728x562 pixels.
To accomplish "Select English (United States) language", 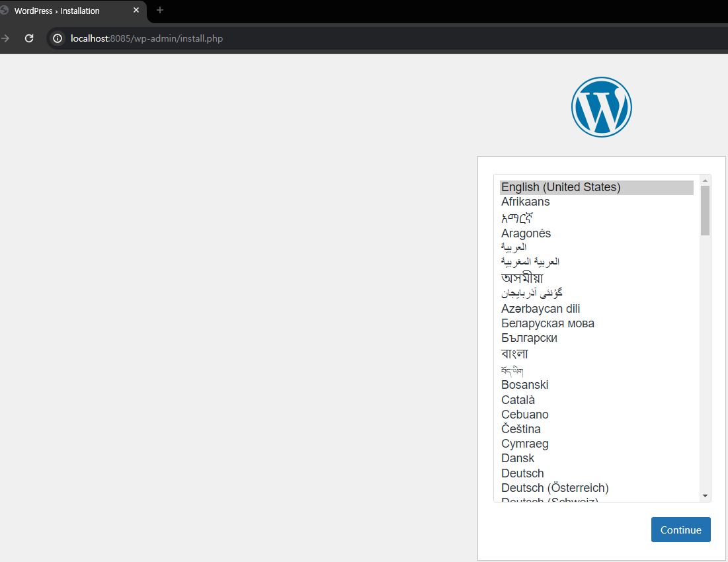I will 596,188.
